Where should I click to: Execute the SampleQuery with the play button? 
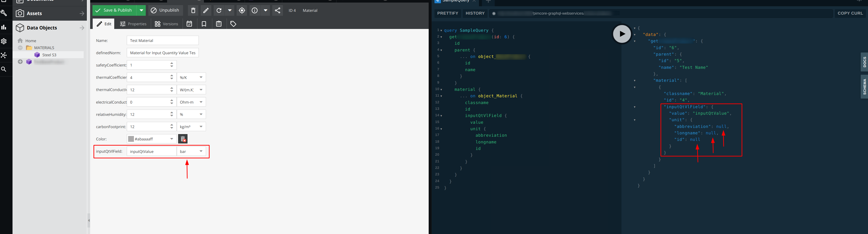coord(621,34)
